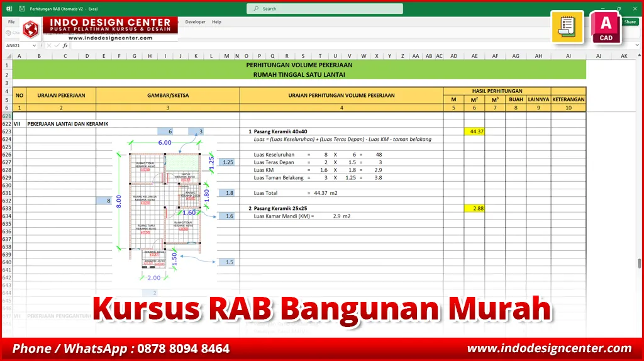Click the NO header cell
Screen dimensions: 644x361
click(19, 95)
